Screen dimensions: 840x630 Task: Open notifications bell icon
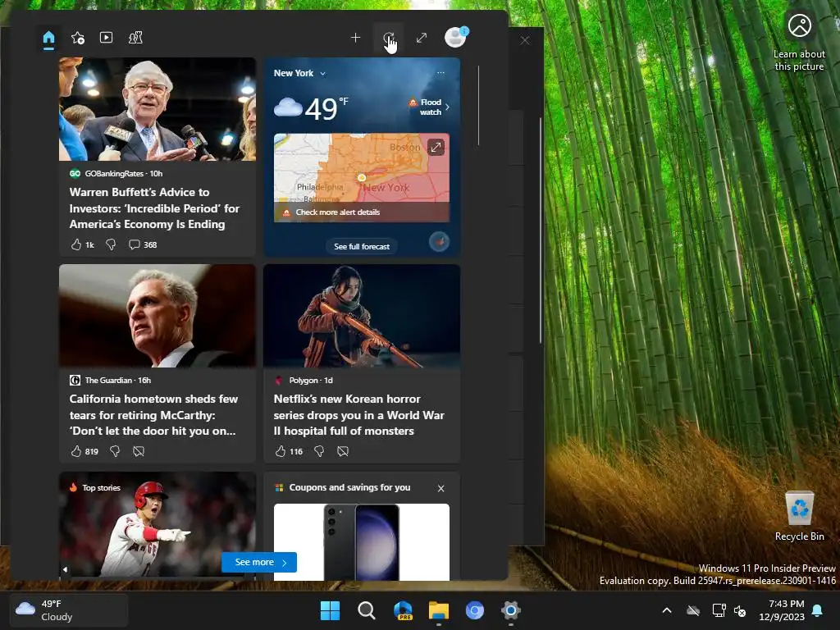[x=818, y=610]
